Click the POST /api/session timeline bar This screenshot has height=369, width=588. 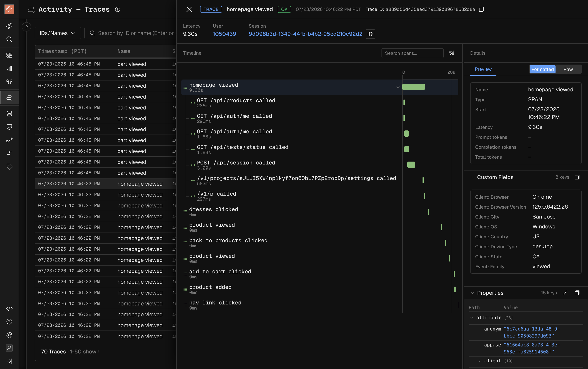tap(411, 165)
